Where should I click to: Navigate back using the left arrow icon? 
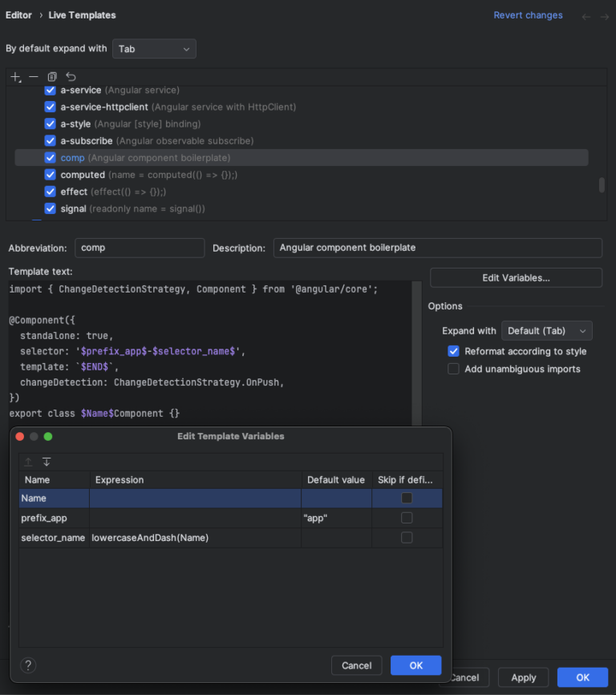pyautogui.click(x=586, y=15)
